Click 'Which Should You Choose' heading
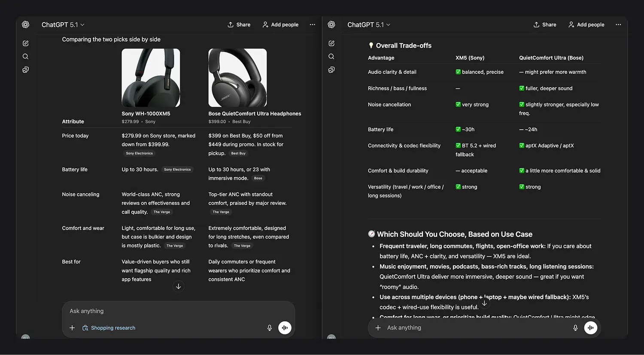 450,234
